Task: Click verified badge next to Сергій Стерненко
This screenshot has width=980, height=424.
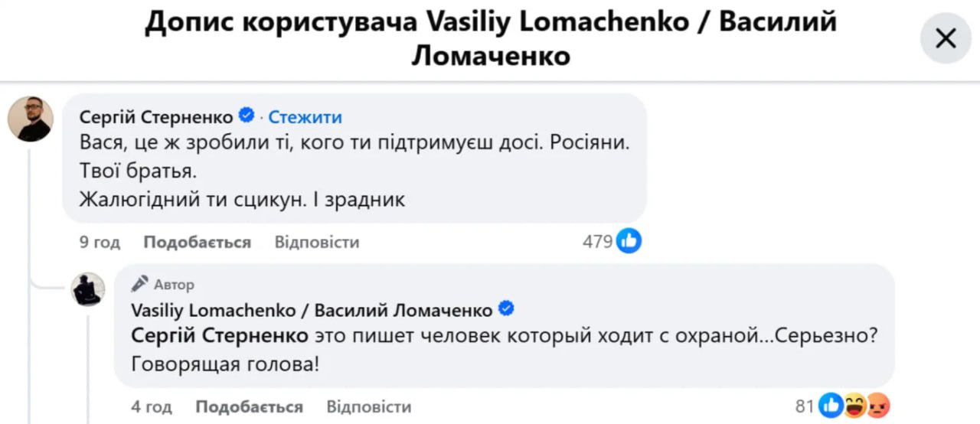Action: tap(247, 116)
